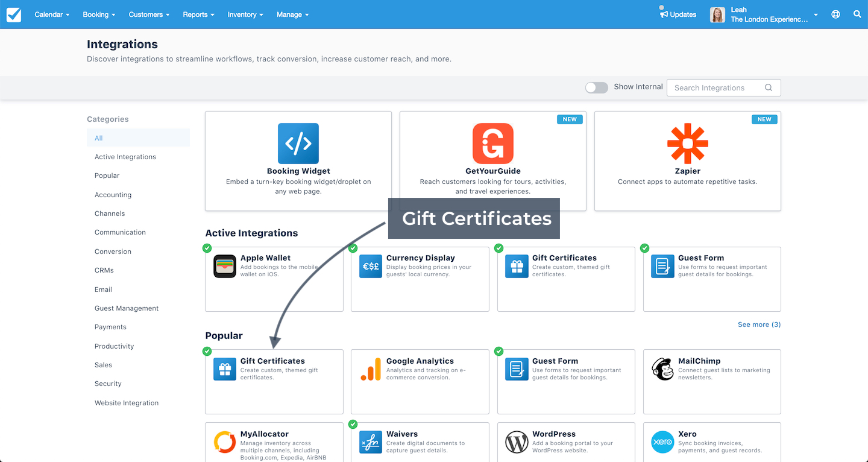Open the Zapier card title
868x462 pixels.
[x=688, y=171]
